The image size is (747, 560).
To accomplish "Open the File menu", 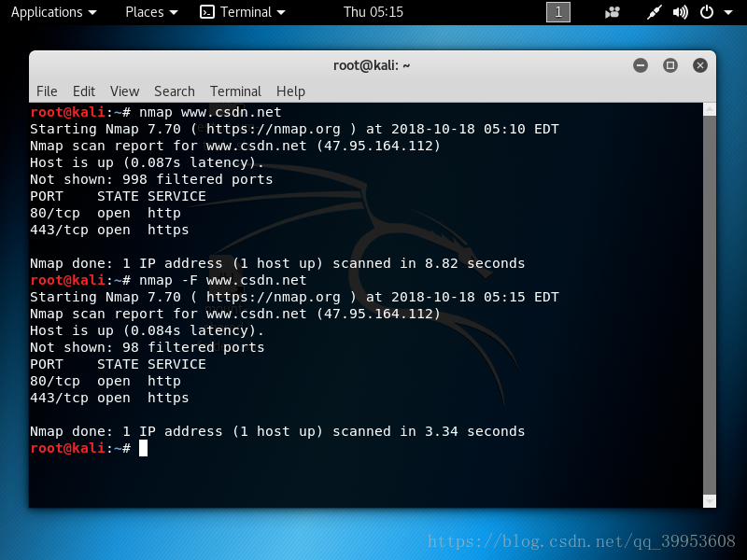I will click(47, 91).
